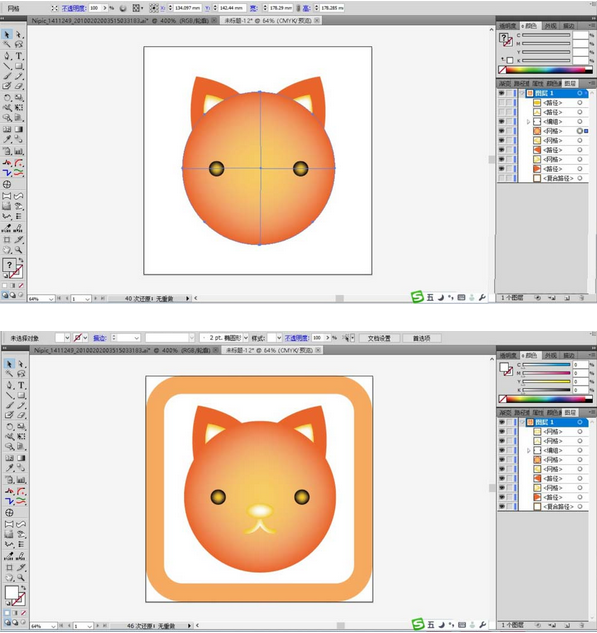This screenshot has width=597, height=633.
Task: Click the wrench icon on lower Sogou input bar
Action: (482, 625)
